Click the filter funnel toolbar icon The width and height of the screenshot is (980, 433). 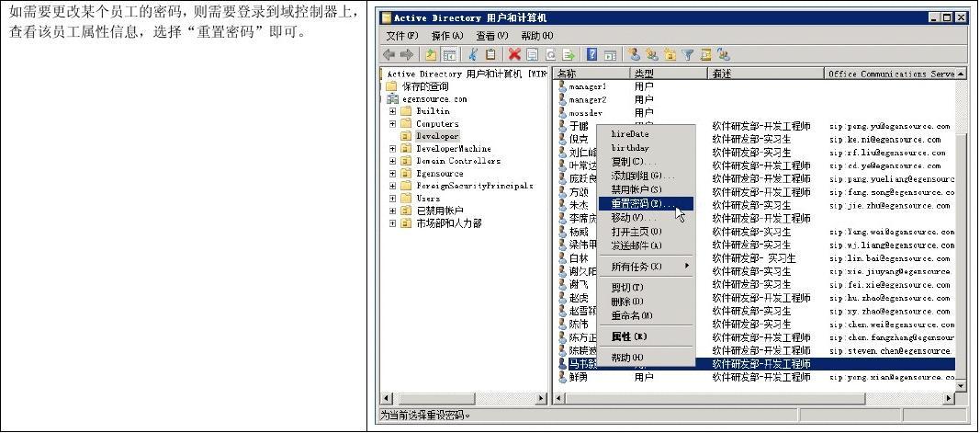coord(687,55)
